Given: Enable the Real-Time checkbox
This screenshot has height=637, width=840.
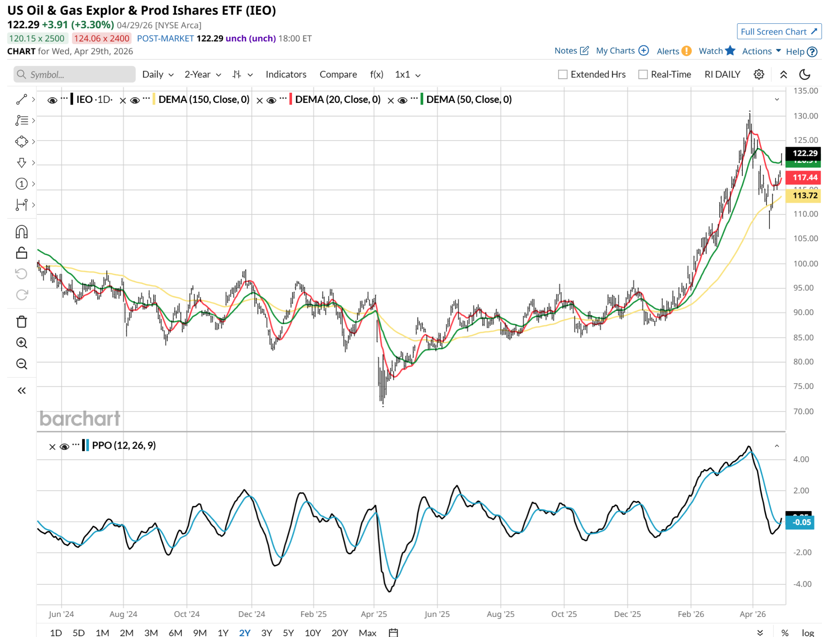Looking at the screenshot, I should 643,74.
